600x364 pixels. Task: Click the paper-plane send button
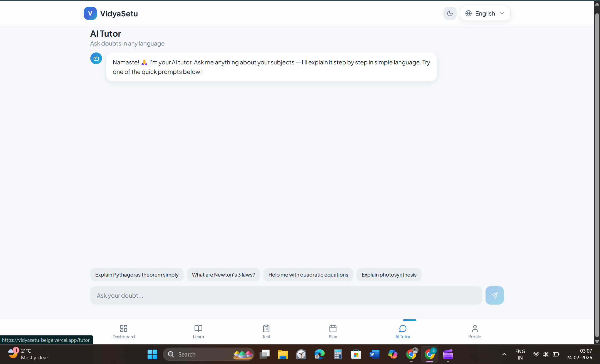494,295
